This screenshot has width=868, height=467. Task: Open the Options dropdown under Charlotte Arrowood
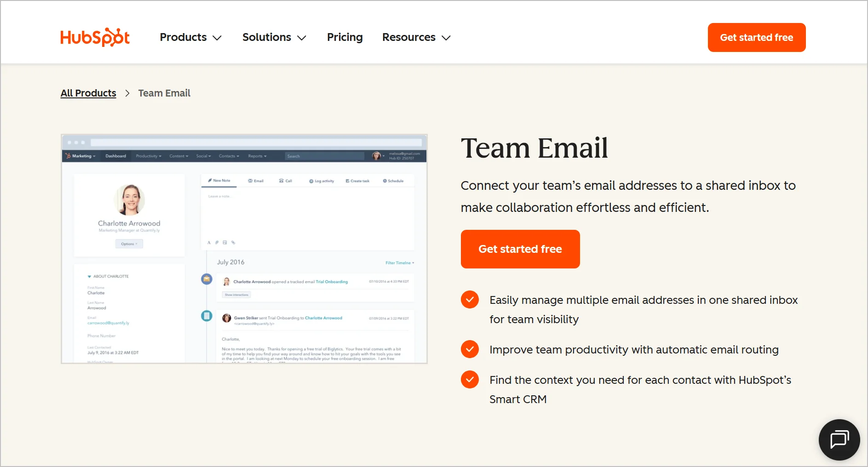click(x=129, y=244)
